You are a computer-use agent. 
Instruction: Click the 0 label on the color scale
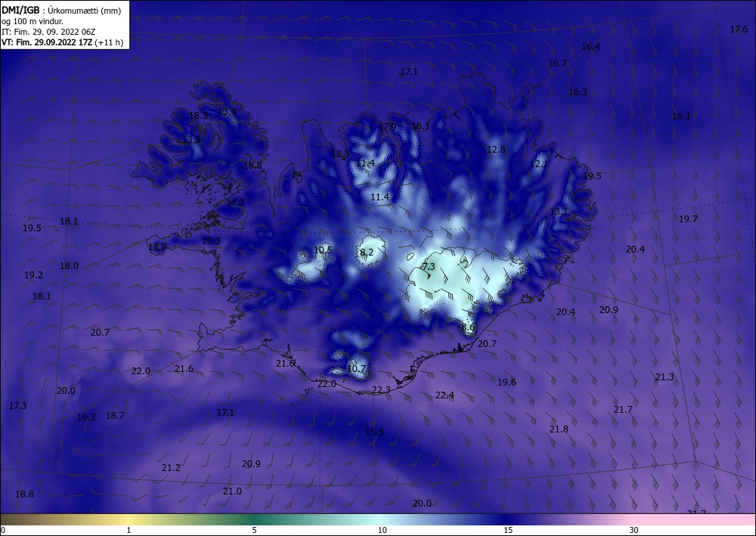3,530
